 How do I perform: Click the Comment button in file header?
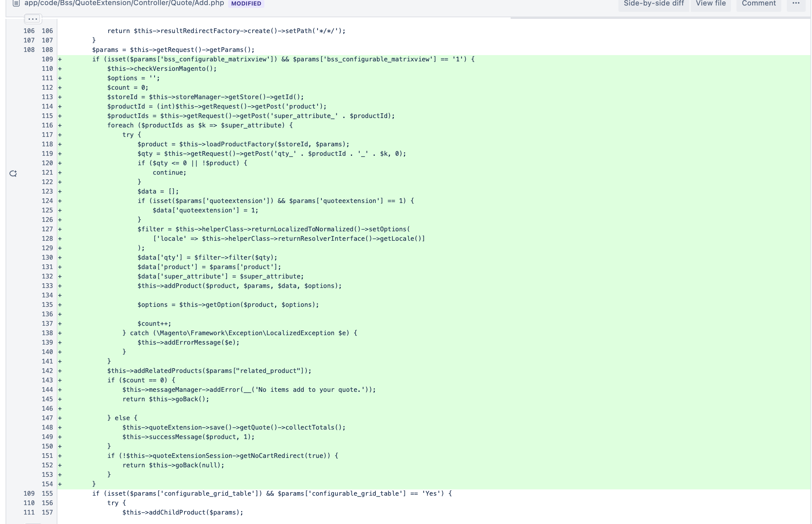[758, 4]
